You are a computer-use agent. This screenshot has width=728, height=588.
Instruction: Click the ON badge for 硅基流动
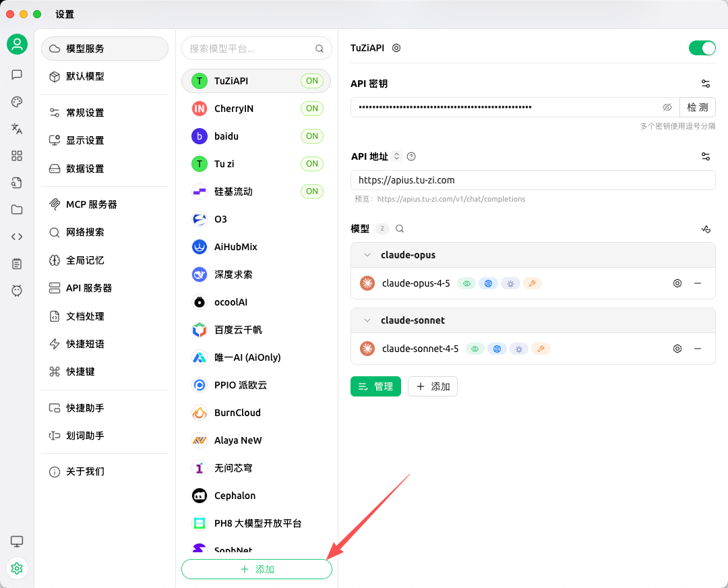click(312, 192)
